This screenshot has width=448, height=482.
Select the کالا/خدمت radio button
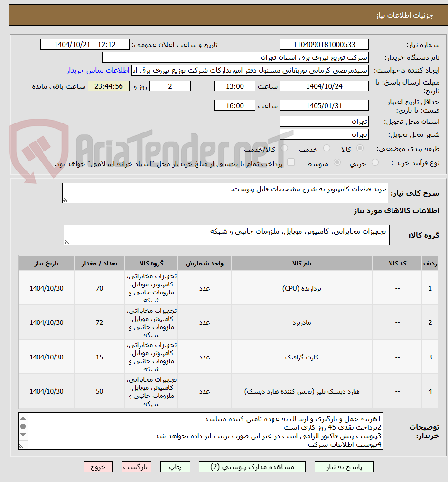pos(284,149)
